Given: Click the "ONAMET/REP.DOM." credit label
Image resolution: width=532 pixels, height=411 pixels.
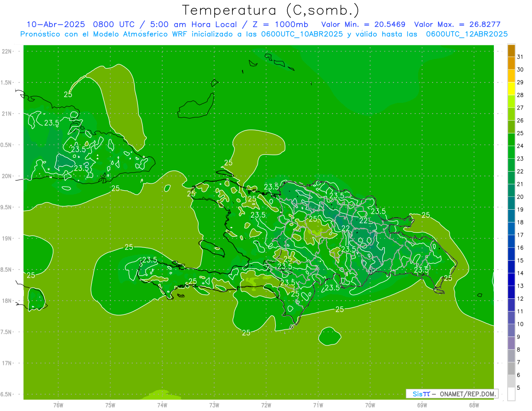Looking at the screenshot, I should [468, 394].
